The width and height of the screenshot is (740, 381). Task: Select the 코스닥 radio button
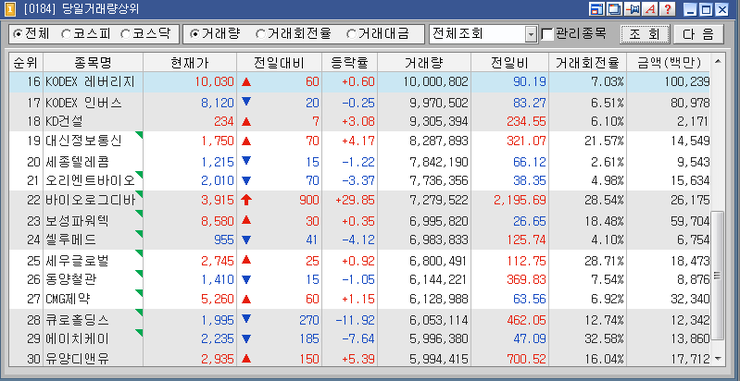pyautogui.click(x=126, y=34)
